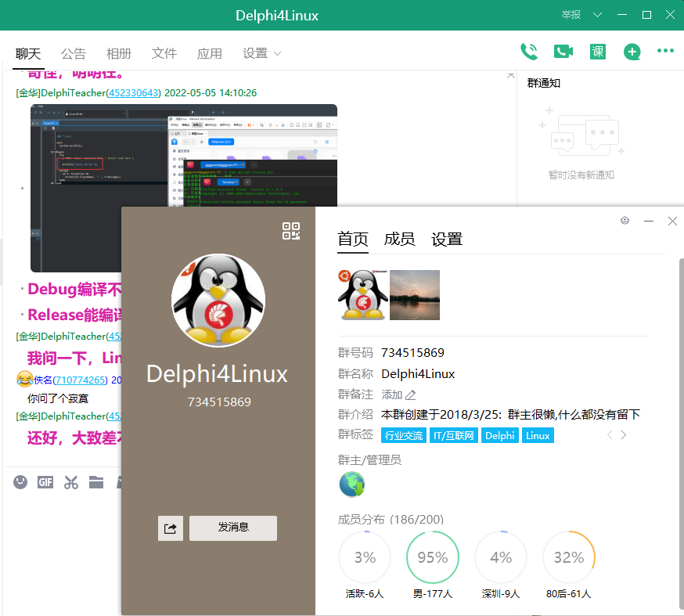
Task: Maximize the Delphi4Linux chat window
Action: click(647, 15)
